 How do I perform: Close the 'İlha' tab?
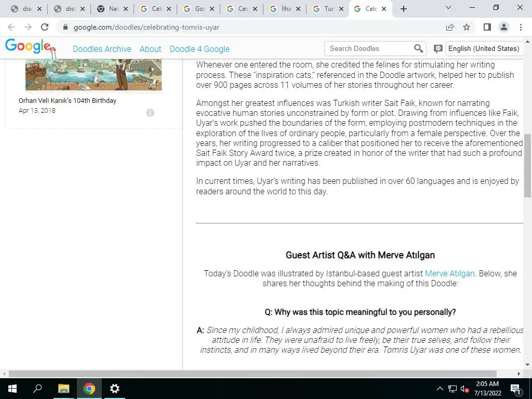click(298, 9)
